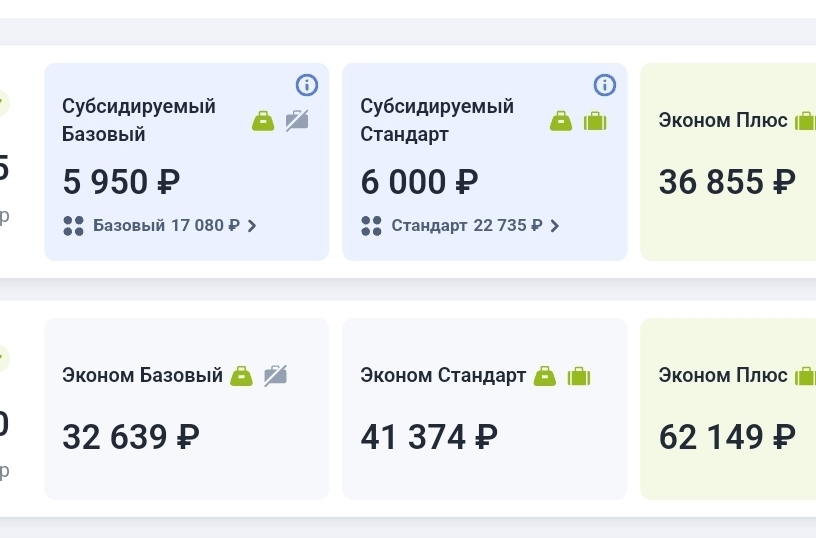Click info icon on Субсидируемый Базовый card

[307, 85]
